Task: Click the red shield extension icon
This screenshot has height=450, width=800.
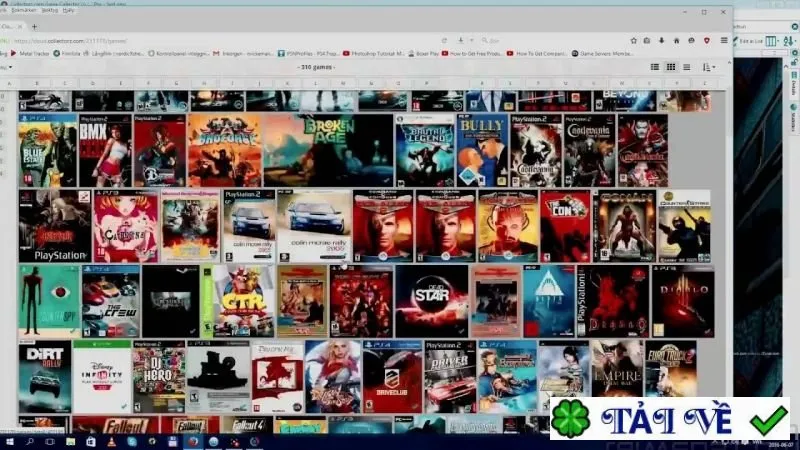Action: [x=707, y=40]
